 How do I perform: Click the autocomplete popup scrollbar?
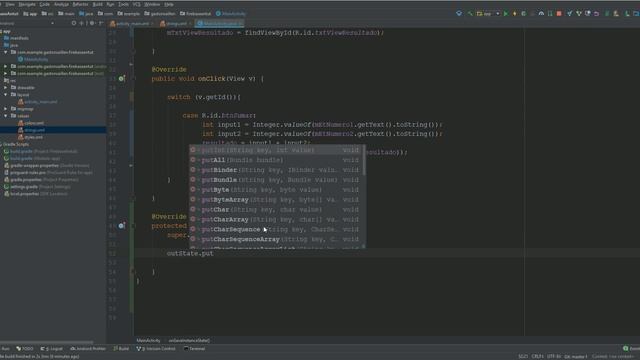click(364, 160)
